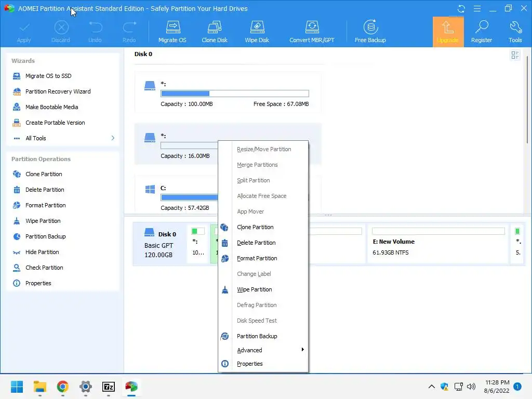This screenshot has height=399, width=532.
Task: Select Disk 0 Basic GPT block
Action: coord(160,244)
